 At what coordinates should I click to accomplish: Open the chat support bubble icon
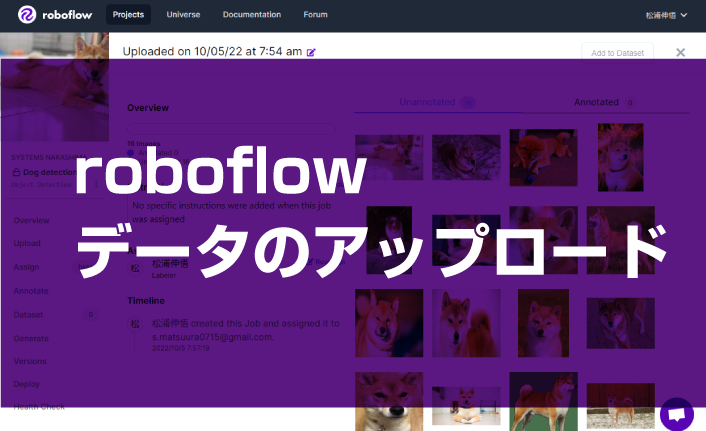coord(676,414)
